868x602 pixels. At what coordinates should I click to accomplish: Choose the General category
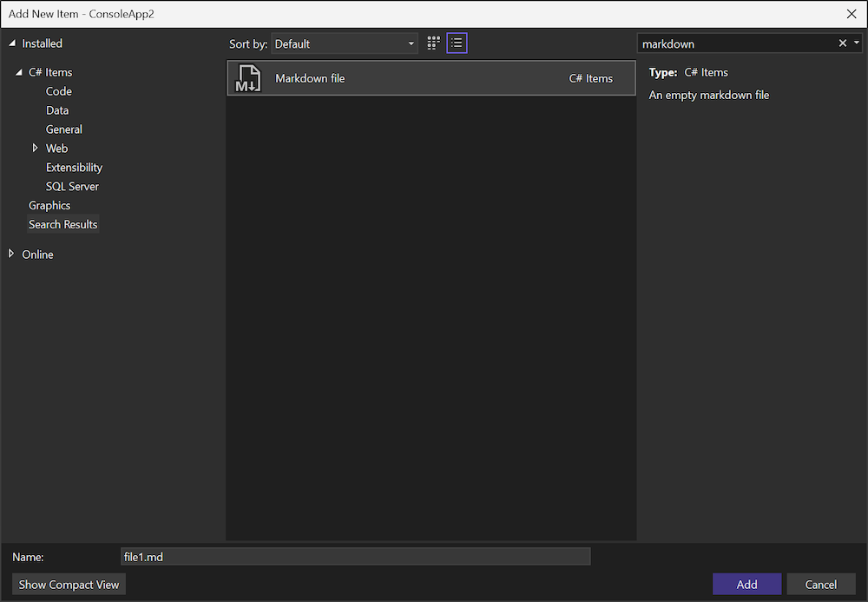[x=64, y=129]
